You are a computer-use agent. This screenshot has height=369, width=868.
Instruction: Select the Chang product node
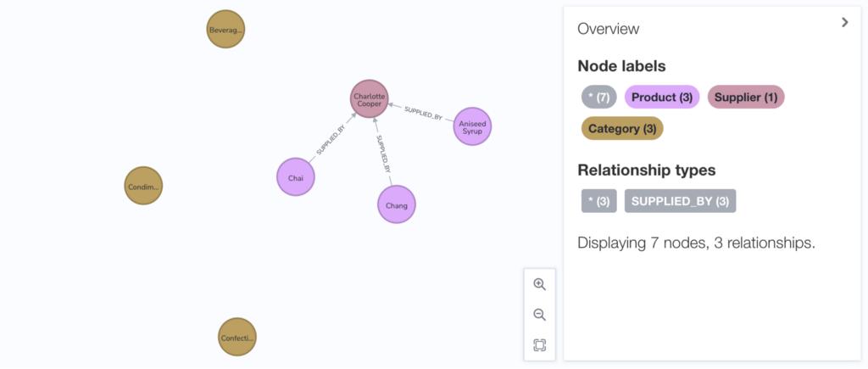(x=397, y=204)
